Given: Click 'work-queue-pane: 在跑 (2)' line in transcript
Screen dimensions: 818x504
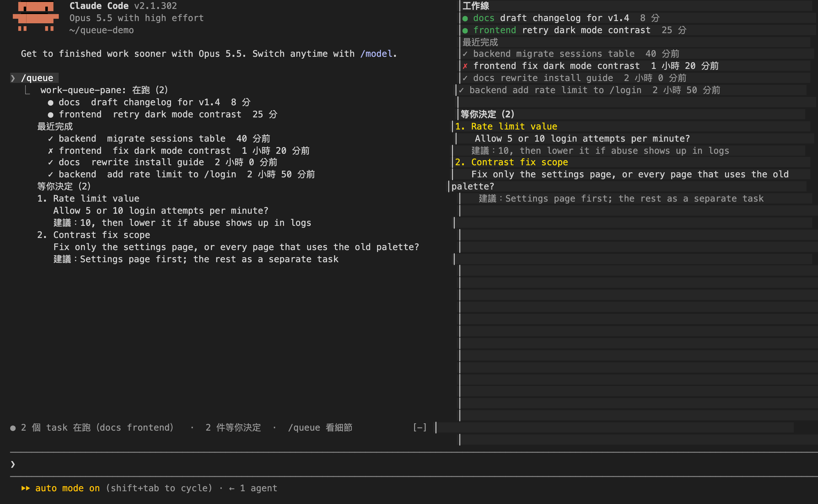Looking at the screenshot, I should click(104, 90).
